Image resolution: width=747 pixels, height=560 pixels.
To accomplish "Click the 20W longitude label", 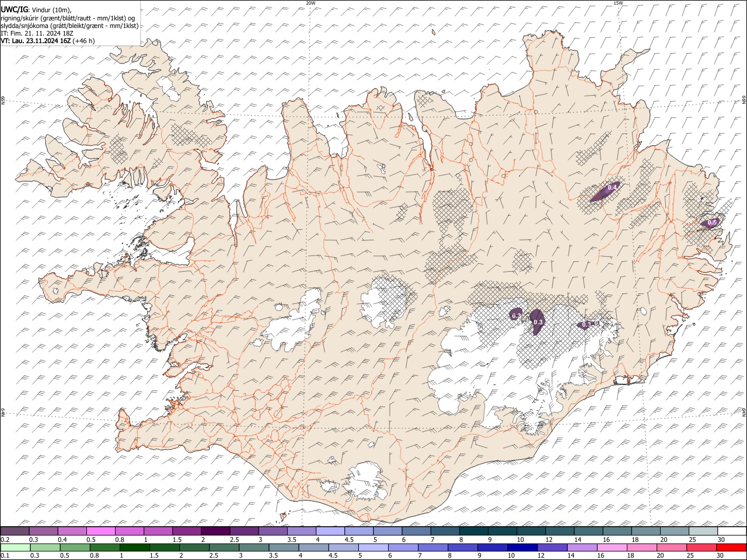I will (x=310, y=3).
